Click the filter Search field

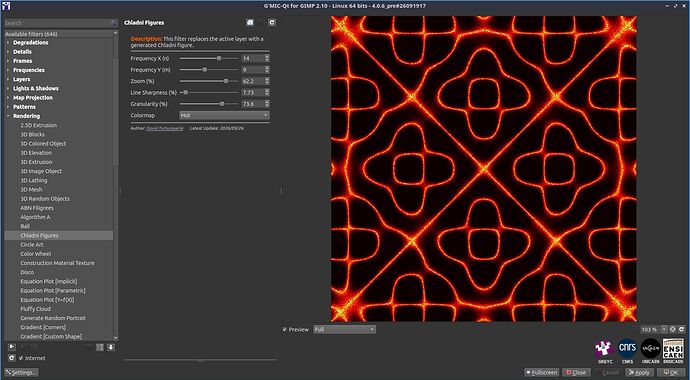(60, 23)
